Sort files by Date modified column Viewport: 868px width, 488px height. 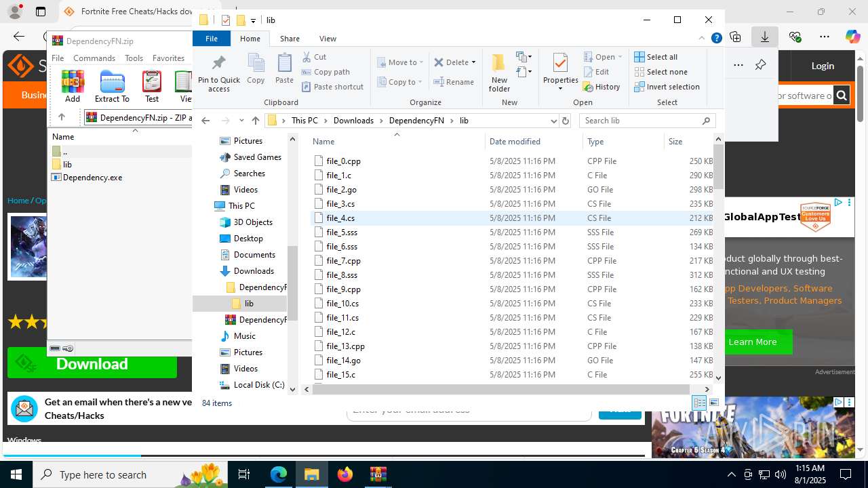(515, 142)
